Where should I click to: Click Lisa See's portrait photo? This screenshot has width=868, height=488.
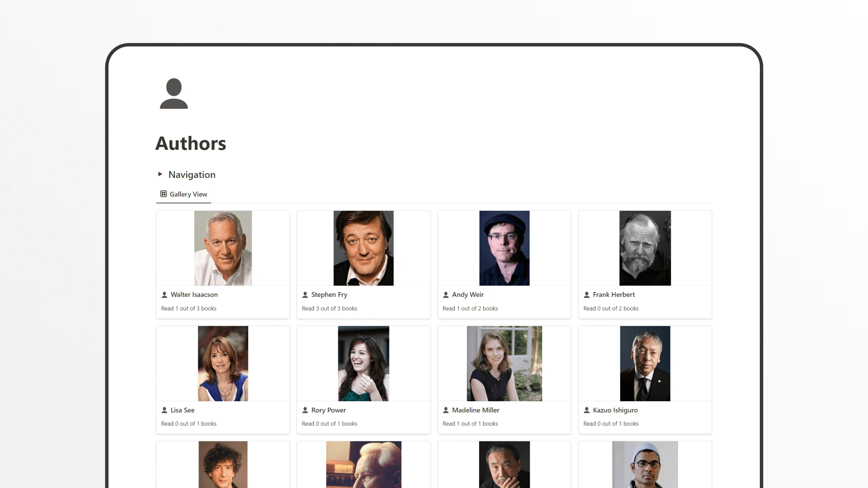click(x=222, y=363)
